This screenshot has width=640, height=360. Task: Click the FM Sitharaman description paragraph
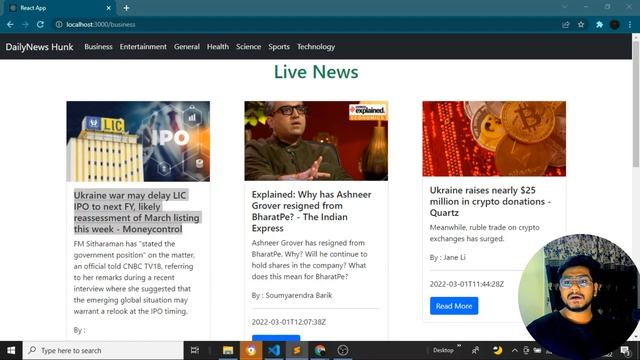[x=134, y=278]
